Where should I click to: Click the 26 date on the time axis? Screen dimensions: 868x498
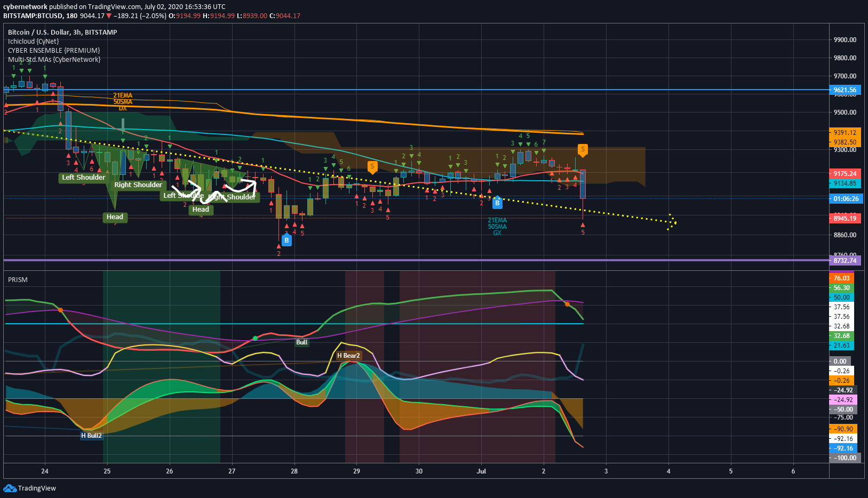(x=170, y=471)
